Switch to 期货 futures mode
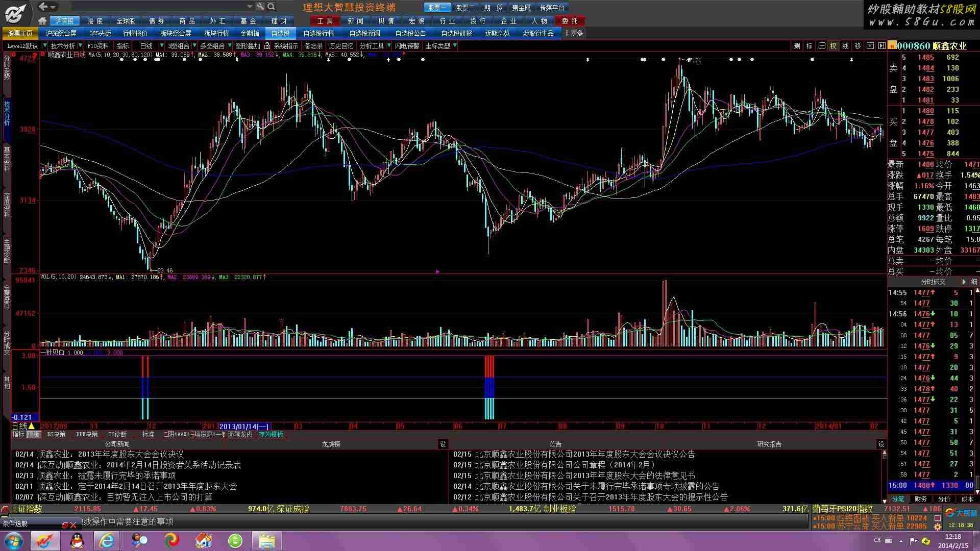980x551 pixels. click(494, 8)
